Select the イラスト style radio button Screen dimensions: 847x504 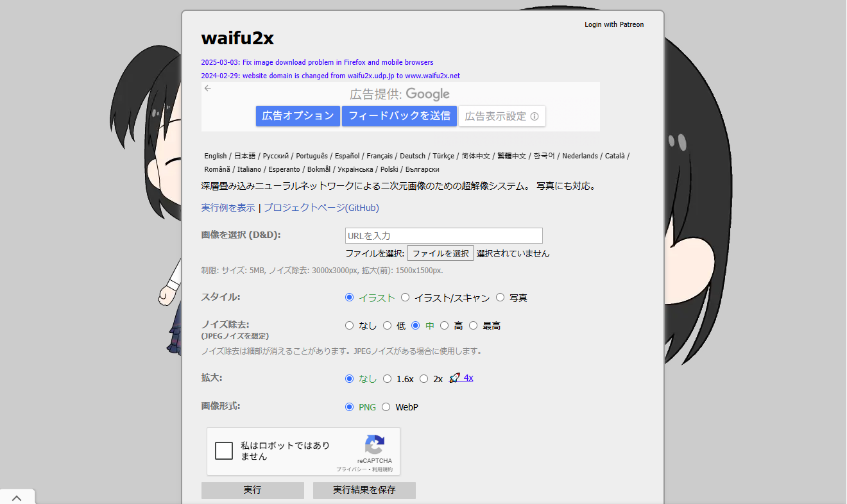pyautogui.click(x=349, y=298)
